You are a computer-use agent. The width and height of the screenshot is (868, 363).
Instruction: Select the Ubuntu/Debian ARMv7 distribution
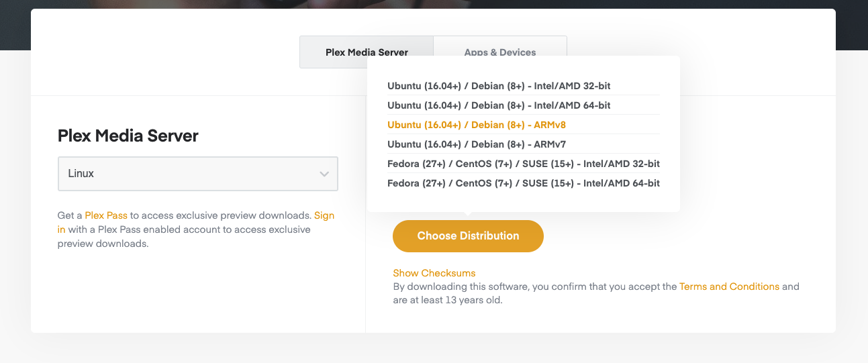point(477,144)
